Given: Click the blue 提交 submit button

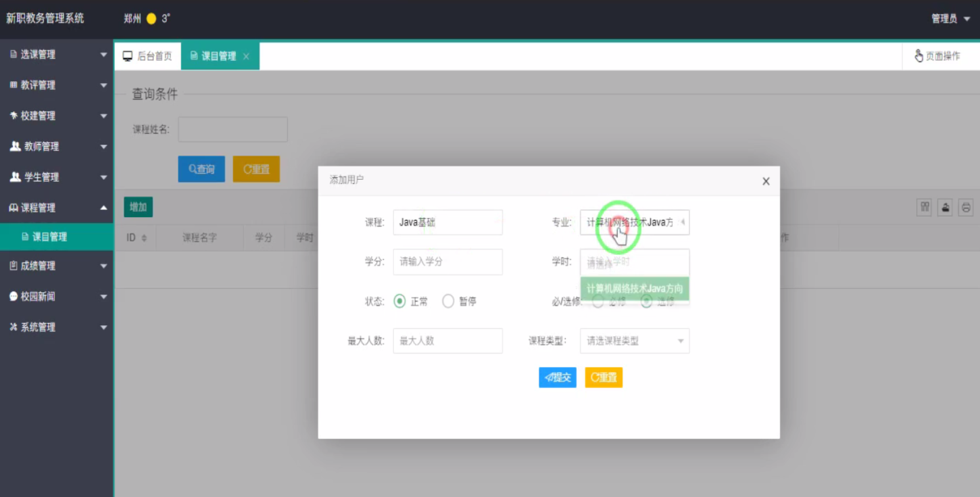Looking at the screenshot, I should tap(557, 377).
